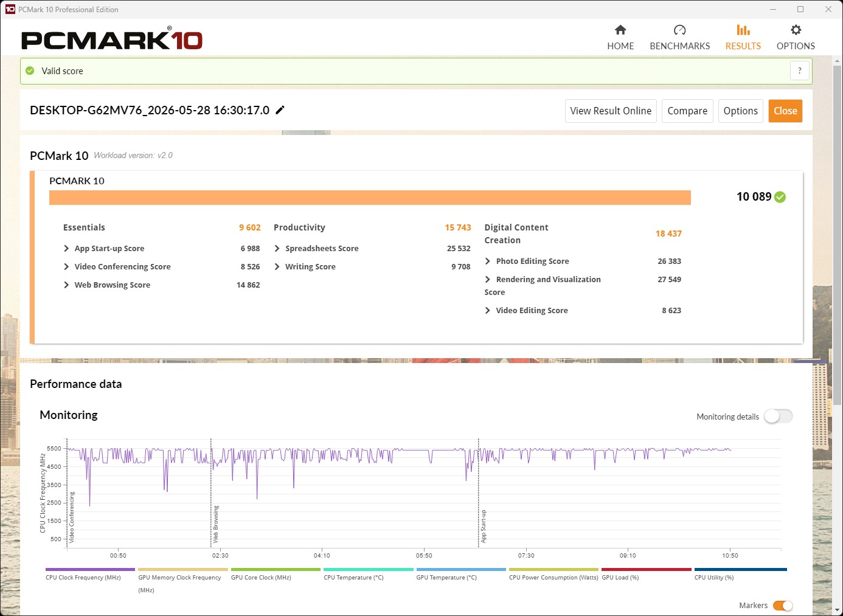
Task: Click the 05:50 time axis label
Action: pyautogui.click(x=424, y=555)
